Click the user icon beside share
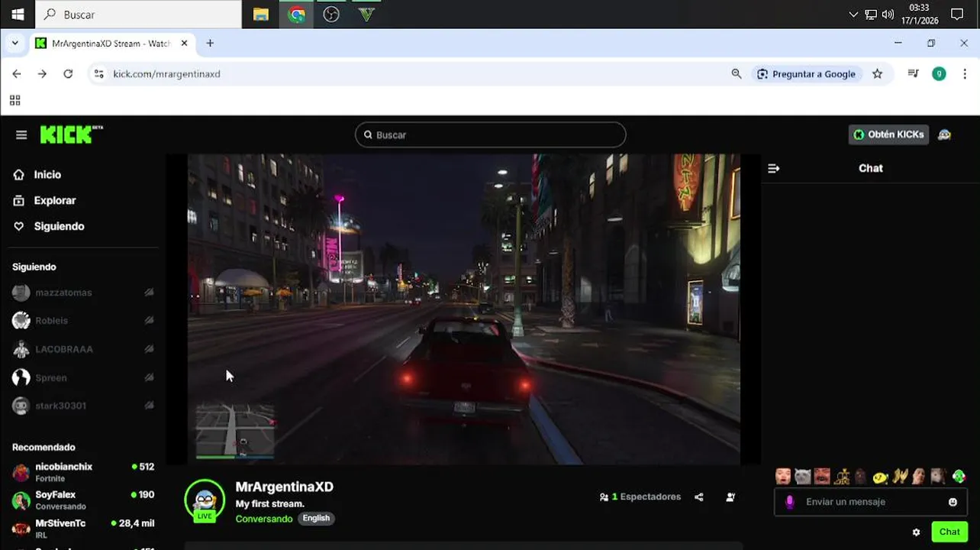The height and width of the screenshot is (550, 980). coord(730,497)
